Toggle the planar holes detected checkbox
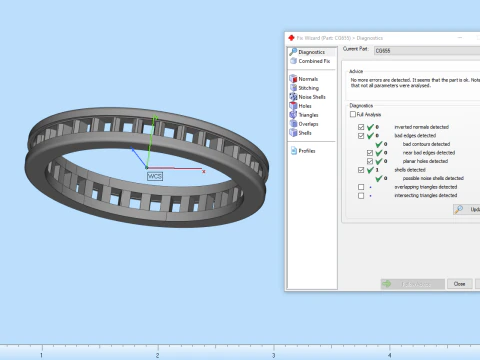480x360 pixels. [370, 161]
